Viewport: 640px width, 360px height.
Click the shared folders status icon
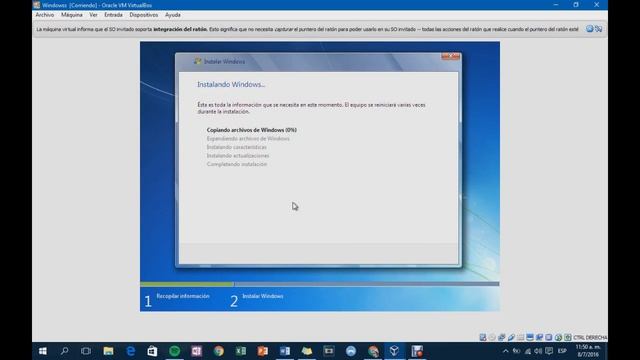click(520, 337)
